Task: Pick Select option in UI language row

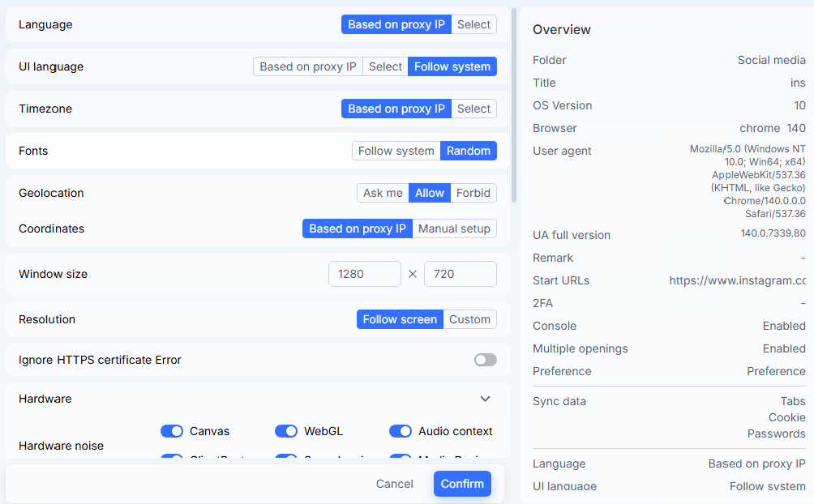Action: [x=385, y=66]
